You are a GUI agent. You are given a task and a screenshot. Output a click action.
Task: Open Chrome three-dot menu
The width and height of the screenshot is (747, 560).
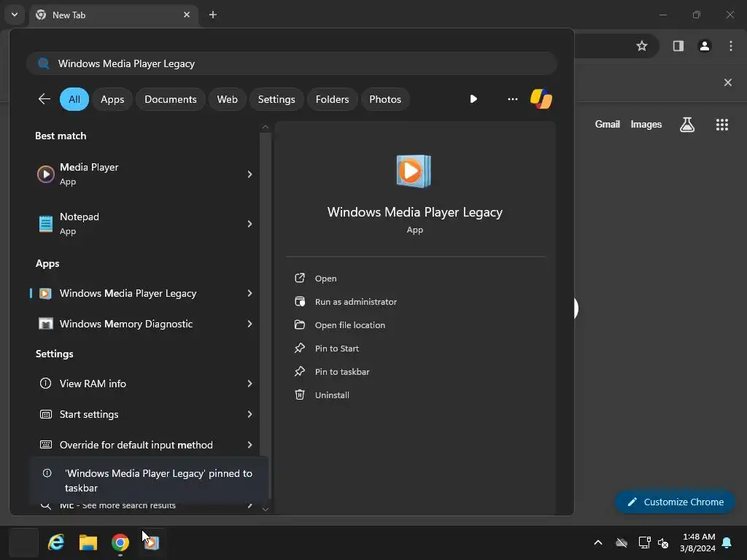[731, 46]
